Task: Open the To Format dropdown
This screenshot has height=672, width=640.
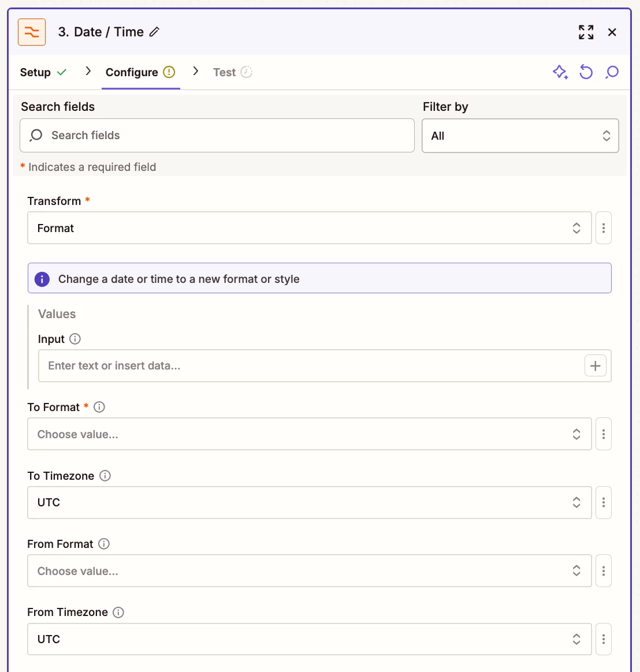Action: coord(309,434)
